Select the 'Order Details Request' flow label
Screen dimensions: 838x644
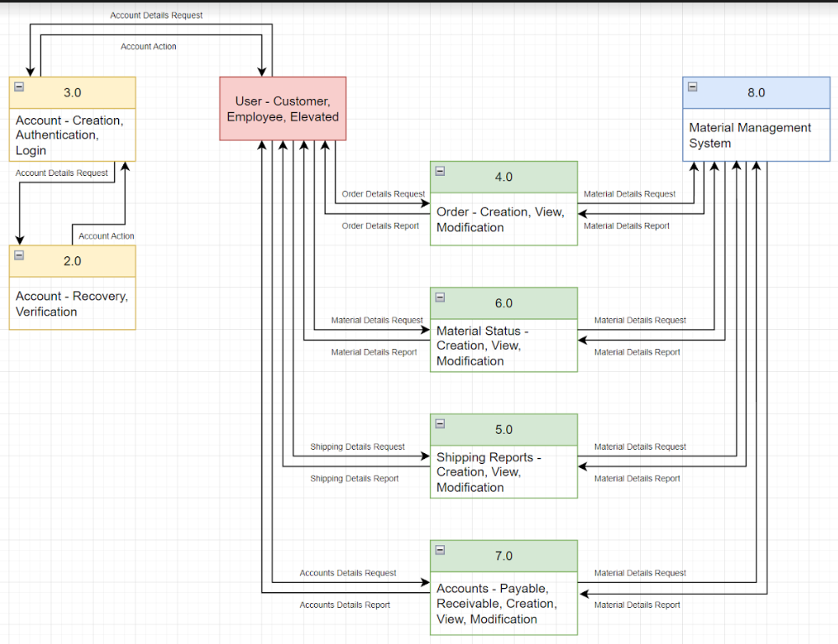tap(382, 193)
